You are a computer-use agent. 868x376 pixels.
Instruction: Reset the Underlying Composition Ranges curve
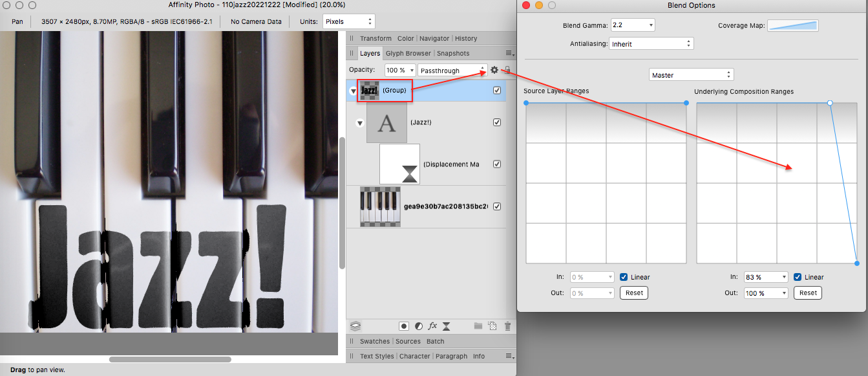point(808,293)
